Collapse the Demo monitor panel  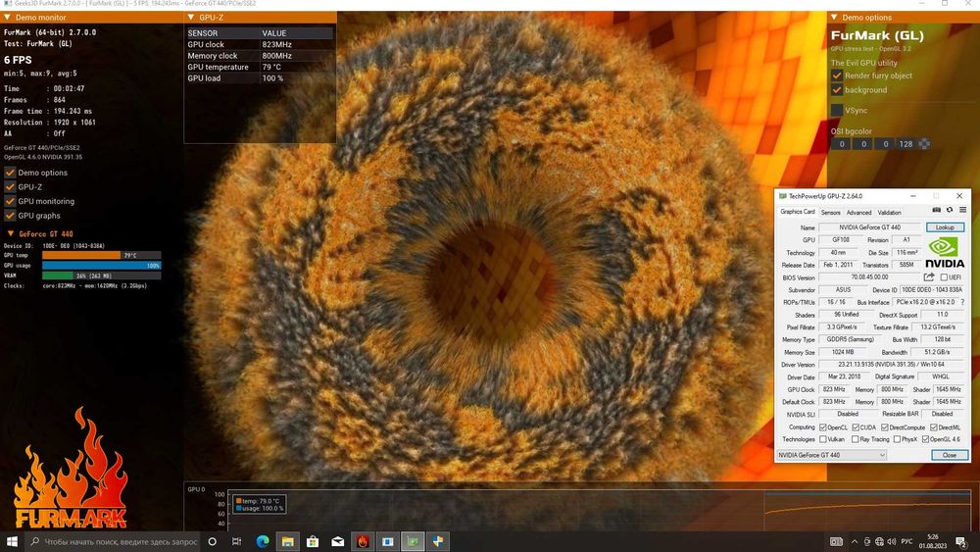point(7,18)
